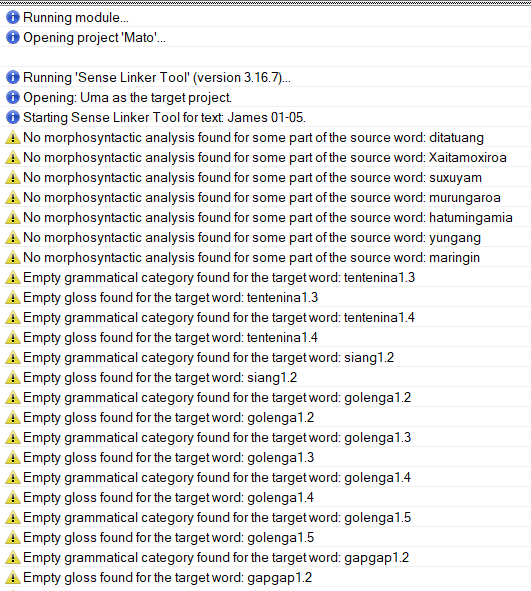This screenshot has height=591, width=531.
Task: Select 'Starting Sense Linker Tool for text: James 01-05' text
Action: click(x=164, y=117)
